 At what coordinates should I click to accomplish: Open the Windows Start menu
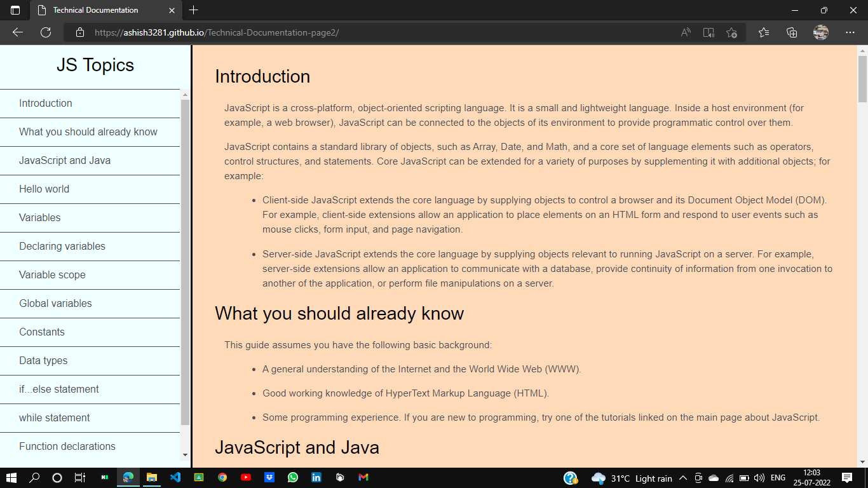pos(12,477)
